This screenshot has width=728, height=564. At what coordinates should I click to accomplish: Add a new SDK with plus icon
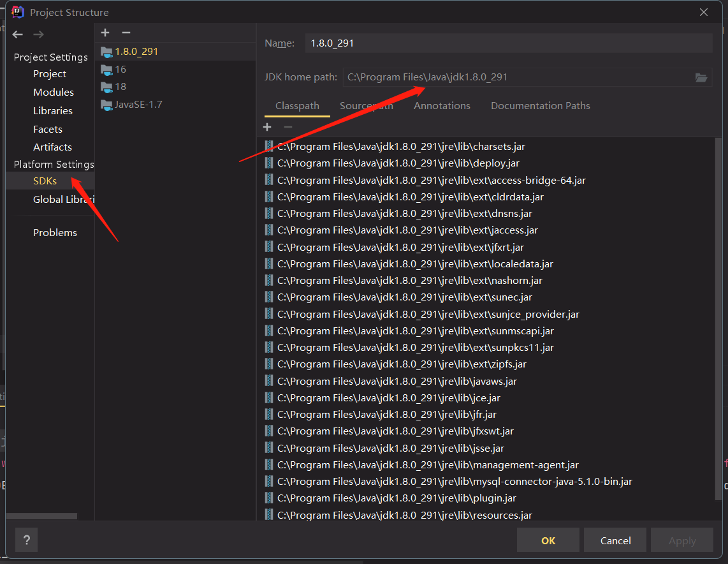coord(105,33)
